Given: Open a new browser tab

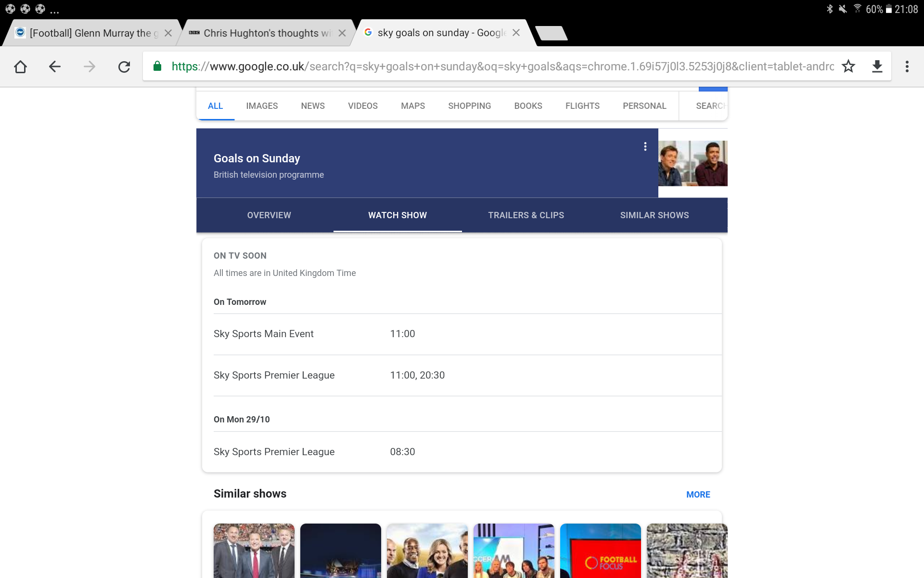Looking at the screenshot, I should [552, 33].
